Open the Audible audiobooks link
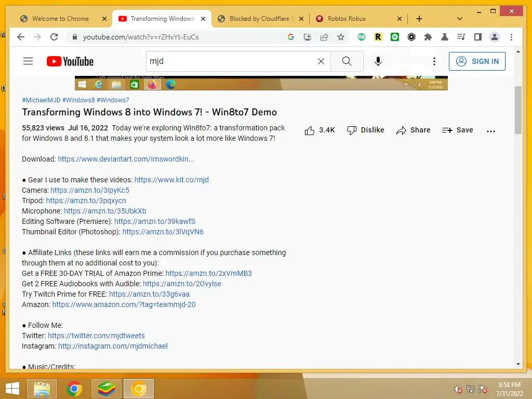532x399 pixels. [182, 284]
